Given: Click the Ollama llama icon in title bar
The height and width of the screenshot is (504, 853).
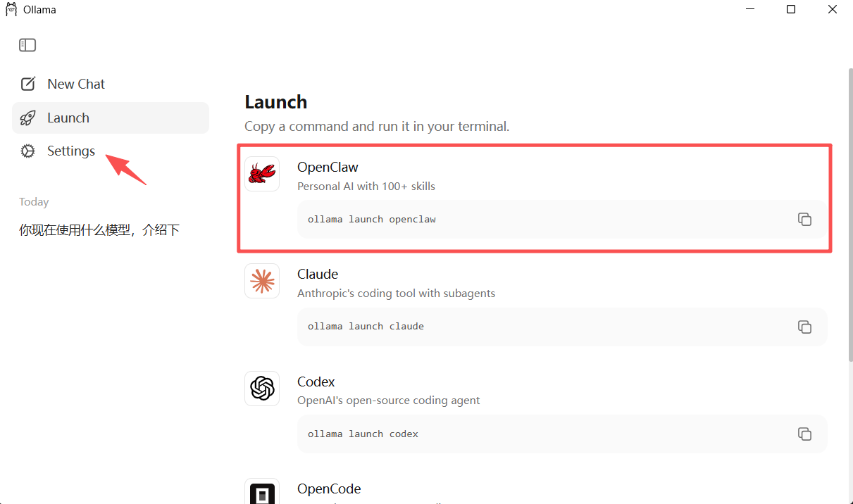Looking at the screenshot, I should click(11, 10).
